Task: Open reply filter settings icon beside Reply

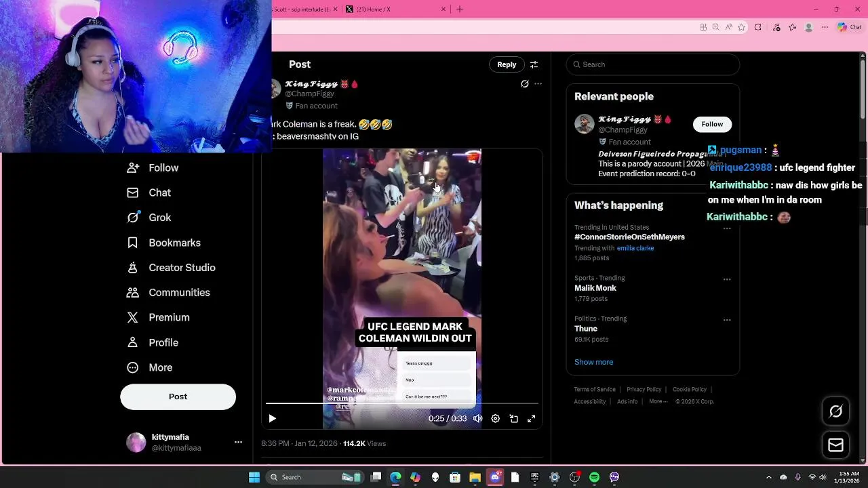Action: pos(534,64)
